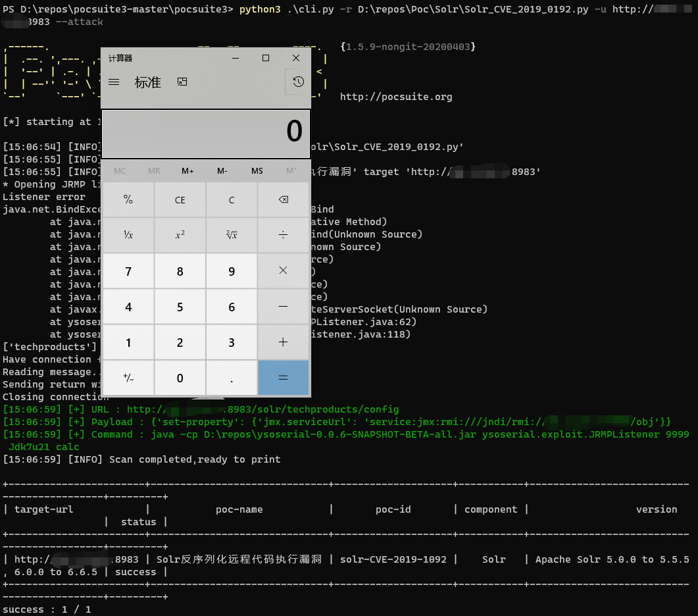The height and width of the screenshot is (616, 698).
Task: Click the 0 key on calculator keypad
Action: pyautogui.click(x=180, y=378)
